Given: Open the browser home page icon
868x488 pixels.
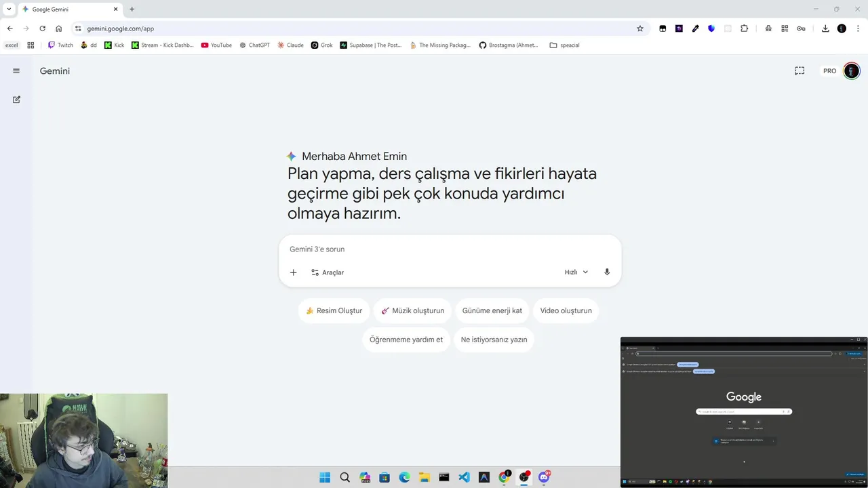Looking at the screenshot, I should coord(59,28).
